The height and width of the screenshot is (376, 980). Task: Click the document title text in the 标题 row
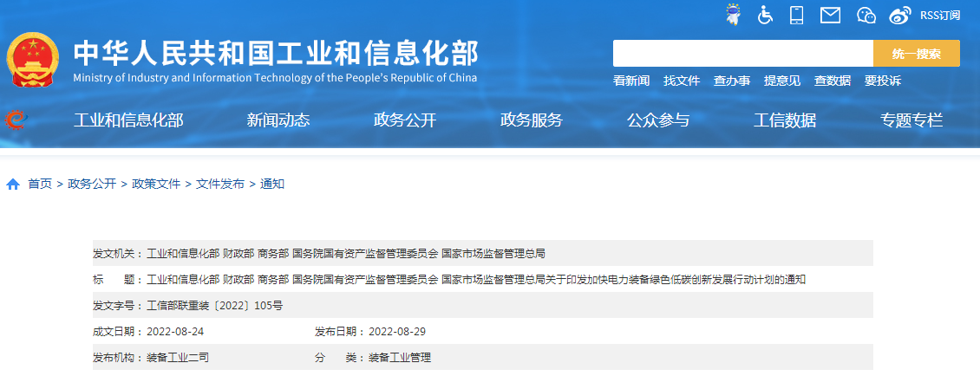pyautogui.click(x=476, y=280)
